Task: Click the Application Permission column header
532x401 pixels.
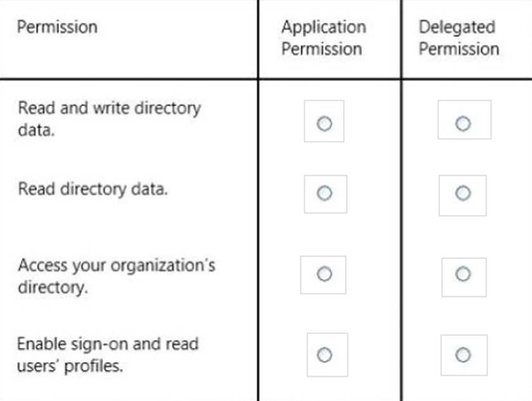Action: tap(324, 38)
